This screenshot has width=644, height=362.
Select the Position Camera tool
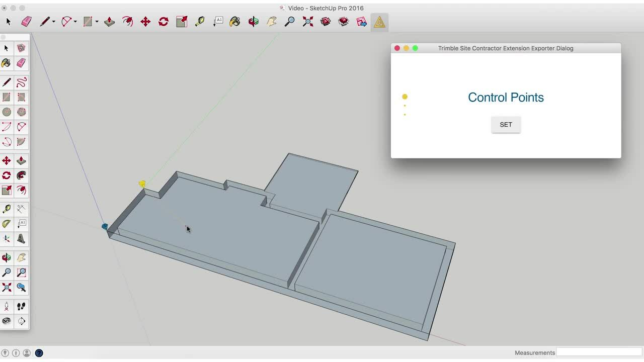pos(7,306)
